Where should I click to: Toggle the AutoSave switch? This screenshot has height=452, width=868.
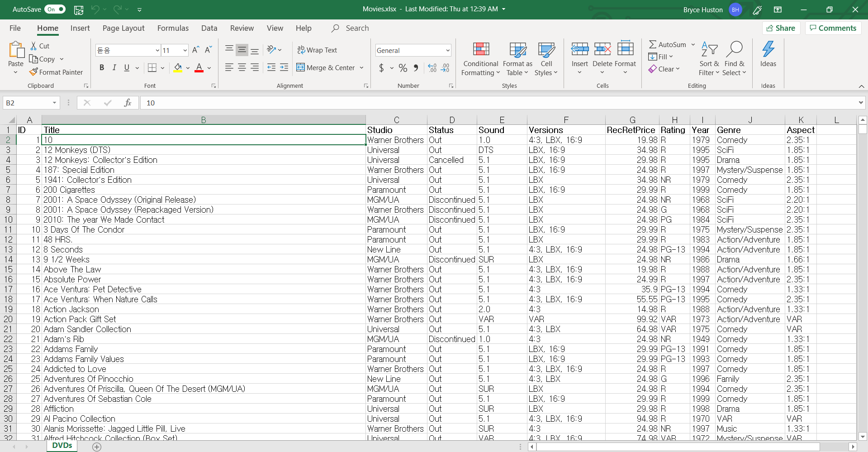[x=56, y=9]
